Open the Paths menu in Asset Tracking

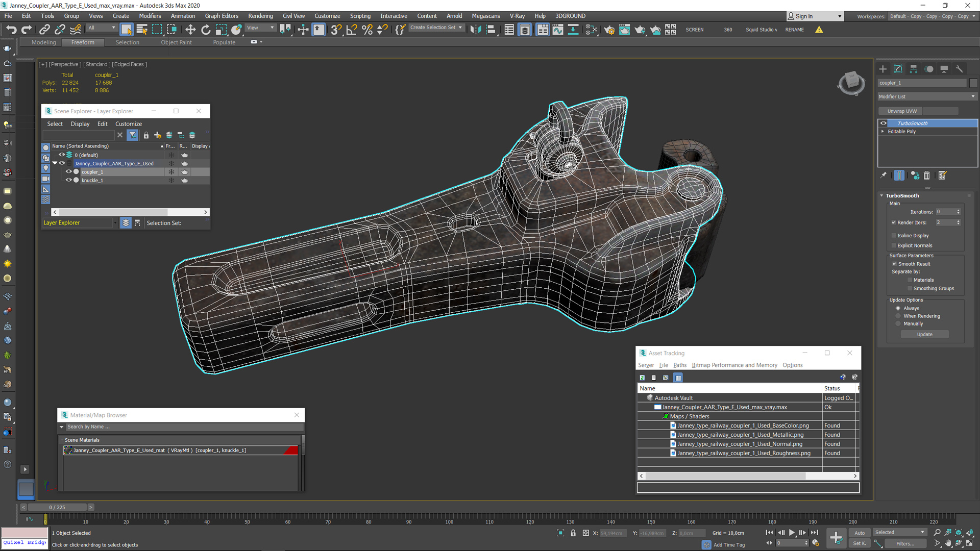pos(680,365)
